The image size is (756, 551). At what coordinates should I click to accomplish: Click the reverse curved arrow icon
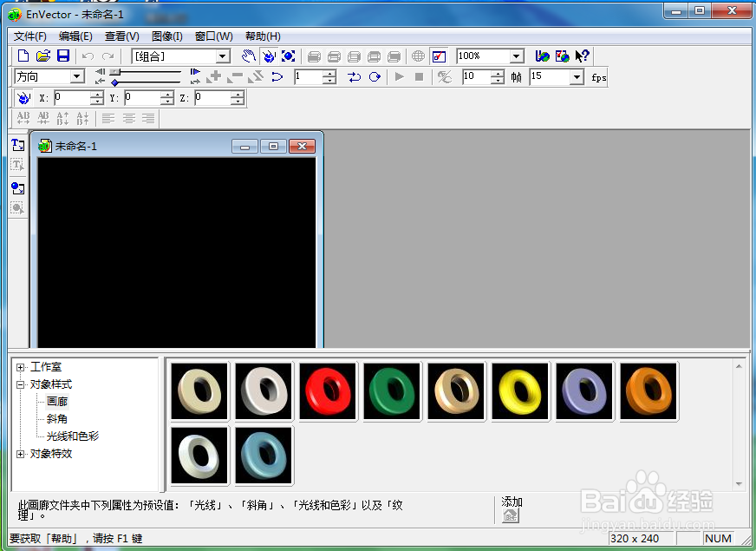click(x=277, y=76)
